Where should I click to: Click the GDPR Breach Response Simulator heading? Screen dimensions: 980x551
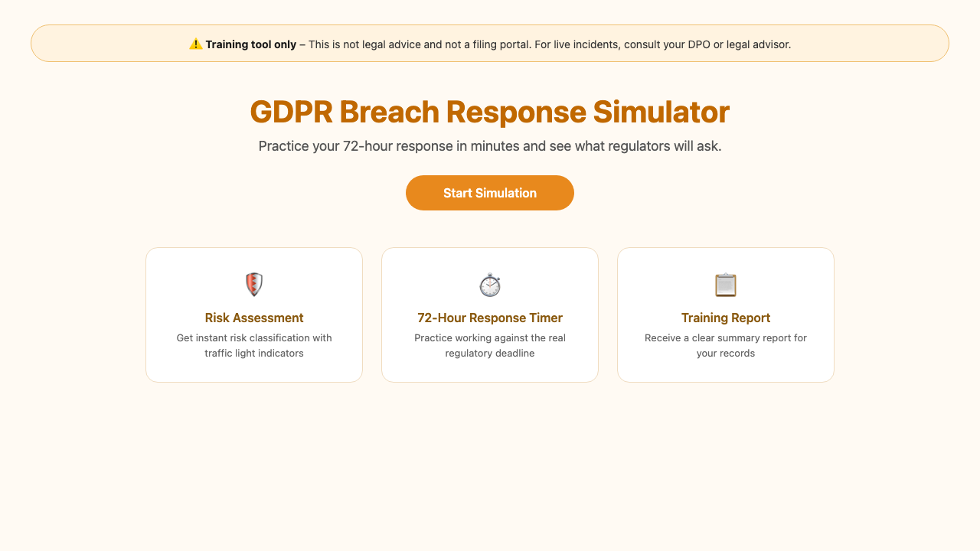click(x=489, y=112)
